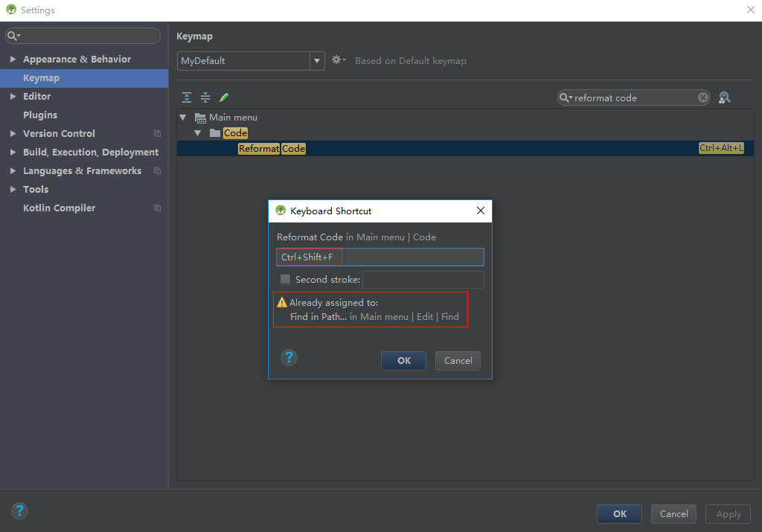Viewport: 762px width, 532px height.
Task: Enable the Second stroke checkbox
Action: (285, 279)
